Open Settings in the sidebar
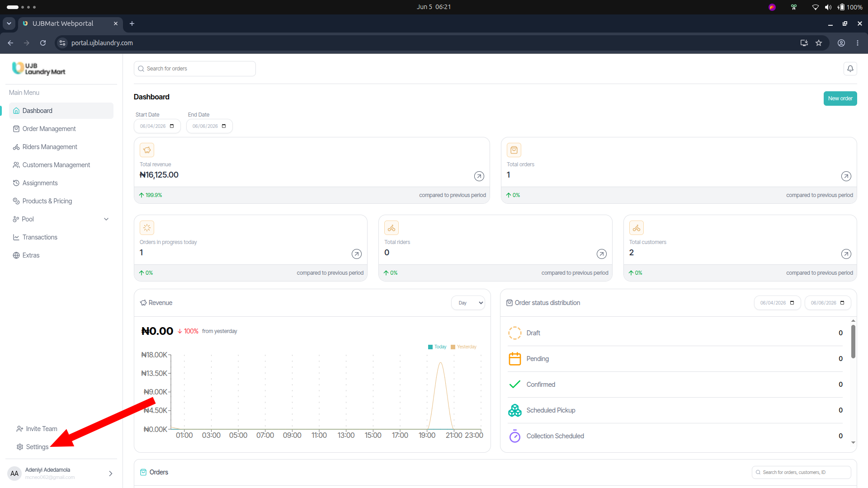Screen dimensions: 868x488 (33, 447)
